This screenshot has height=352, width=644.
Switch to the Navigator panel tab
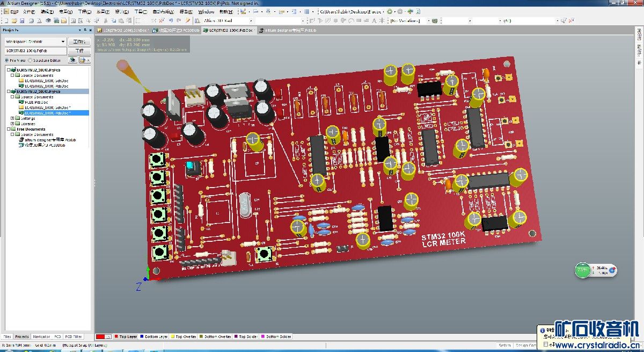41,337
